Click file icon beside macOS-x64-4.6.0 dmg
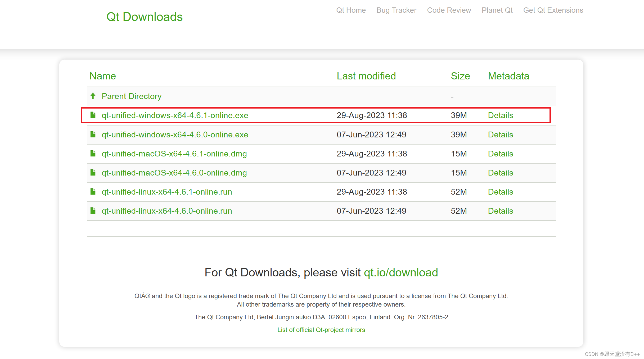 pos(93,172)
